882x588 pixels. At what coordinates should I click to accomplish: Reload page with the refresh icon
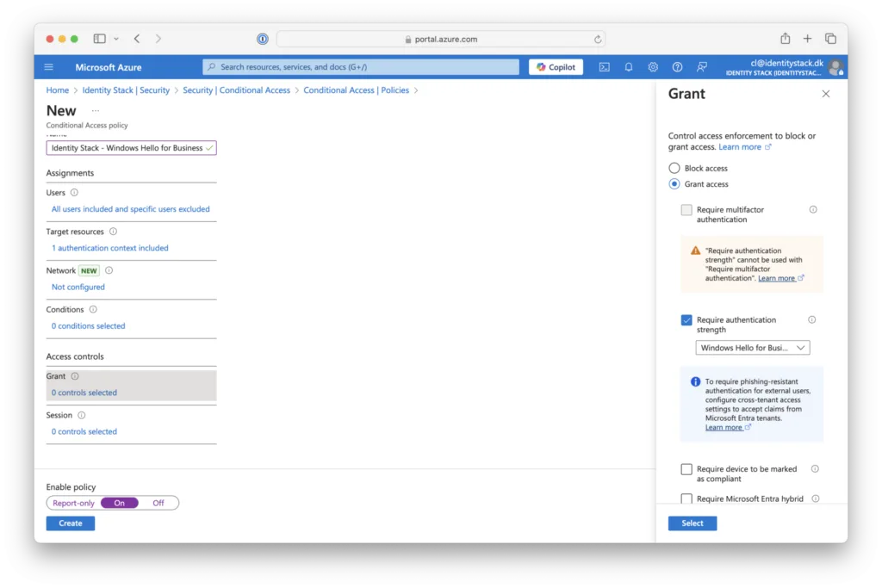pos(598,40)
